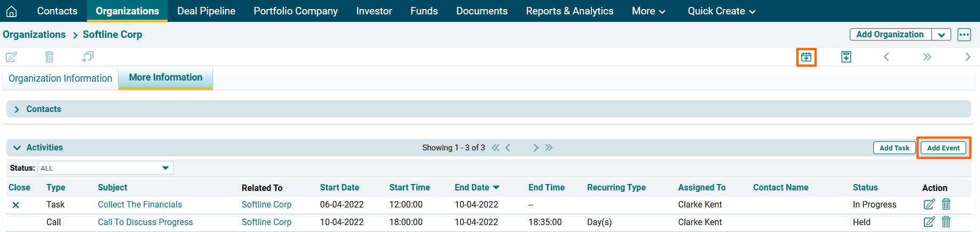980x232 pixels.
Task: Switch to Organization Information tab
Action: (60, 78)
